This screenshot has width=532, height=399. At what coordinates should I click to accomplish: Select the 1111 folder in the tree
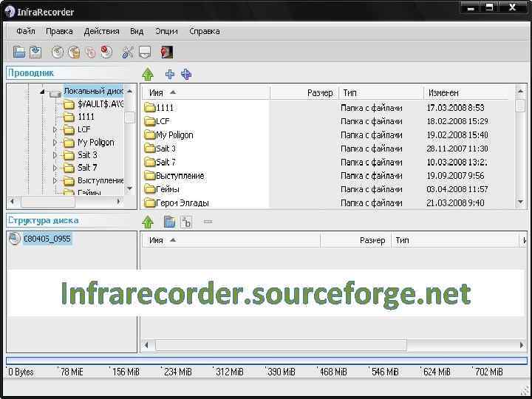(x=86, y=117)
